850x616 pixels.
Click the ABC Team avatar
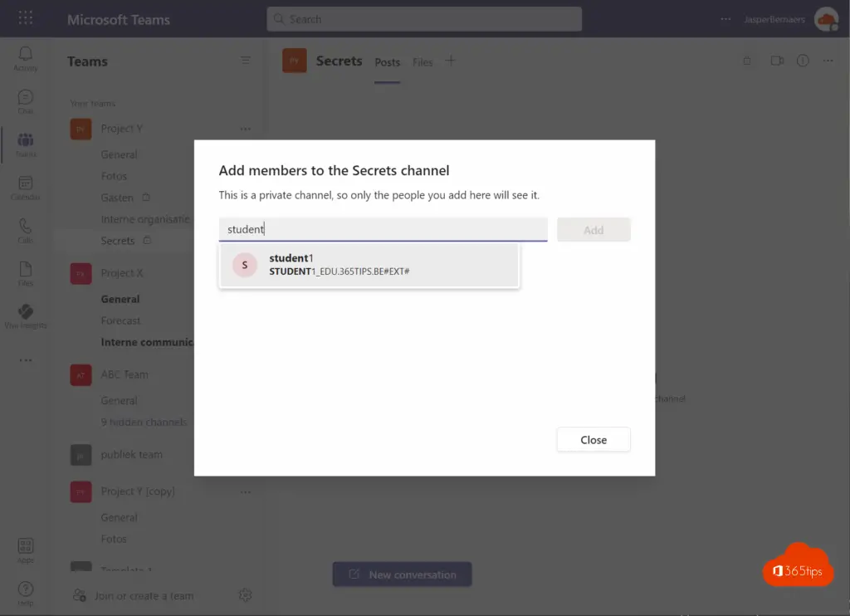pyautogui.click(x=81, y=374)
